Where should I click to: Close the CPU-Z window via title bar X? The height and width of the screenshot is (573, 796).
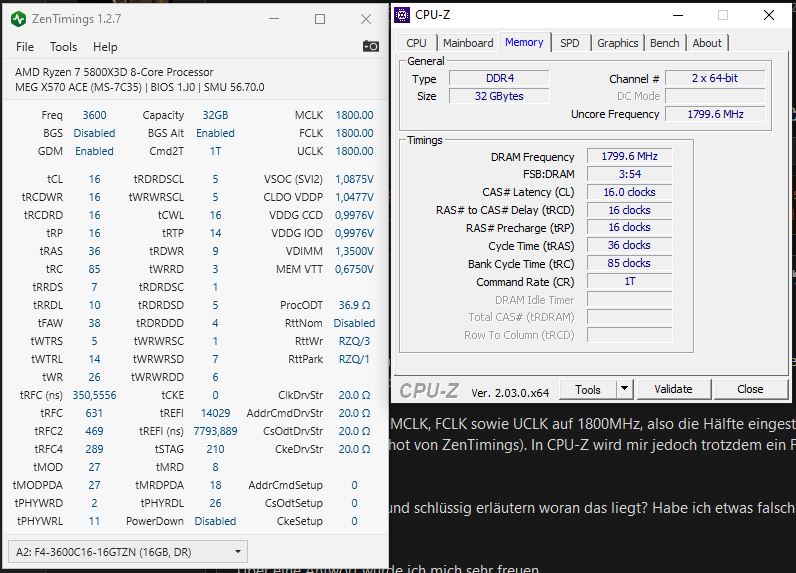(x=769, y=15)
